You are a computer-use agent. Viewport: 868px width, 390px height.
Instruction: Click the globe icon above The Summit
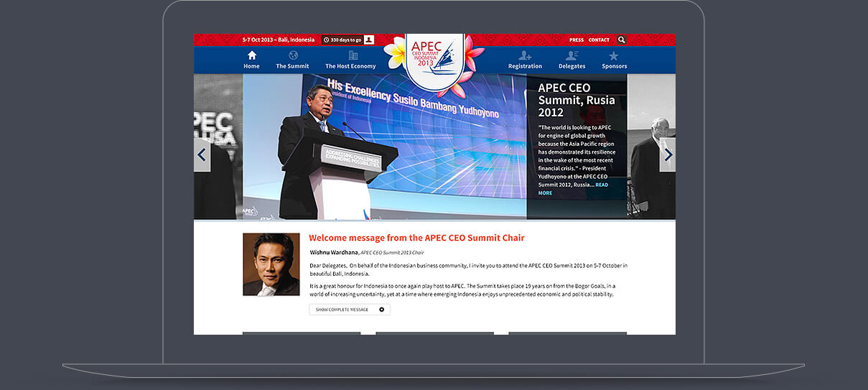tap(293, 55)
